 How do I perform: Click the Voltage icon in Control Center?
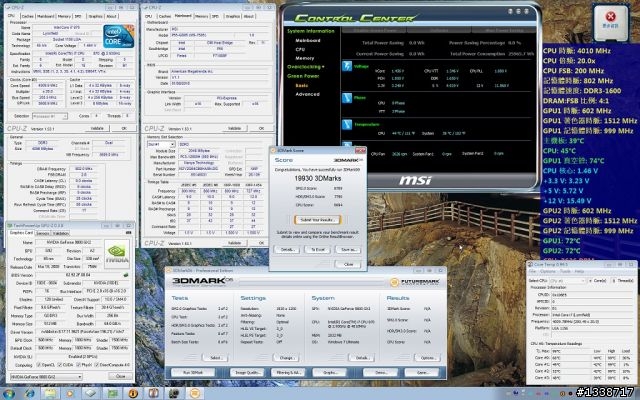click(347, 66)
